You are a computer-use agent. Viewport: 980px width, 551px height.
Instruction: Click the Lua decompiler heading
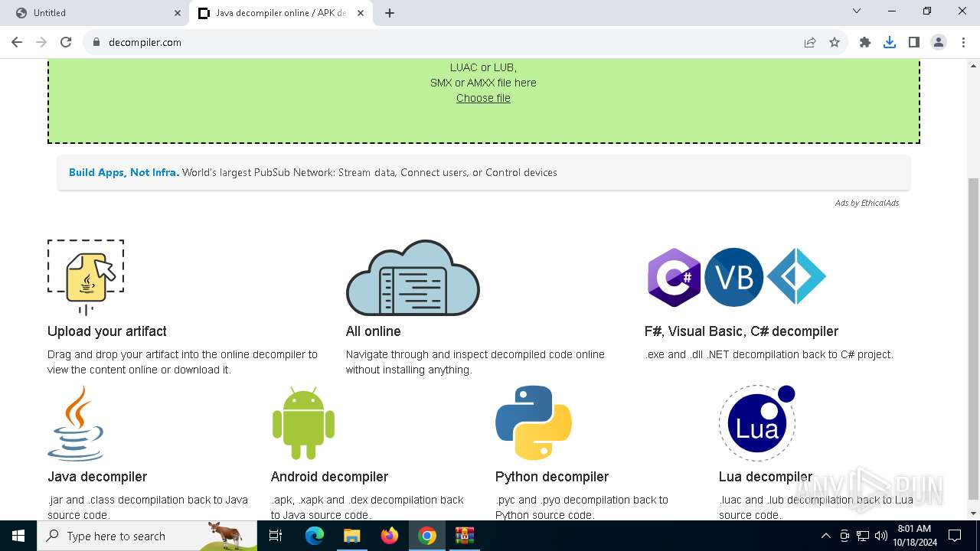pos(766,477)
